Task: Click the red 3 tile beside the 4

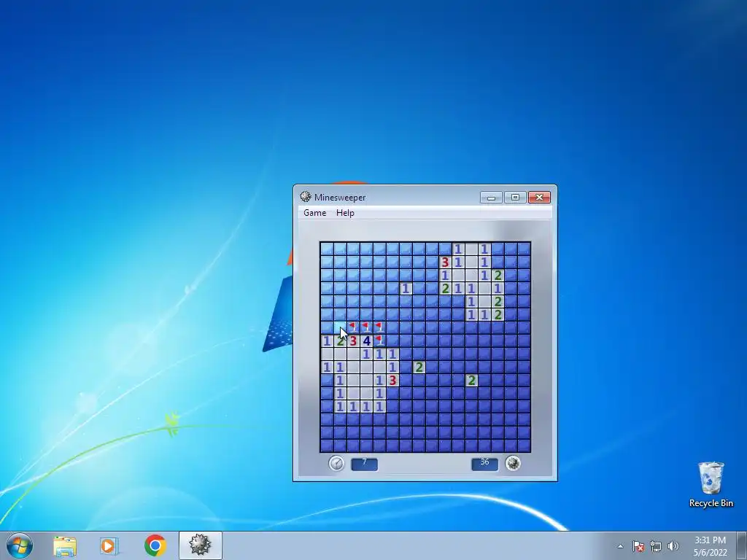Action: pyautogui.click(x=353, y=341)
